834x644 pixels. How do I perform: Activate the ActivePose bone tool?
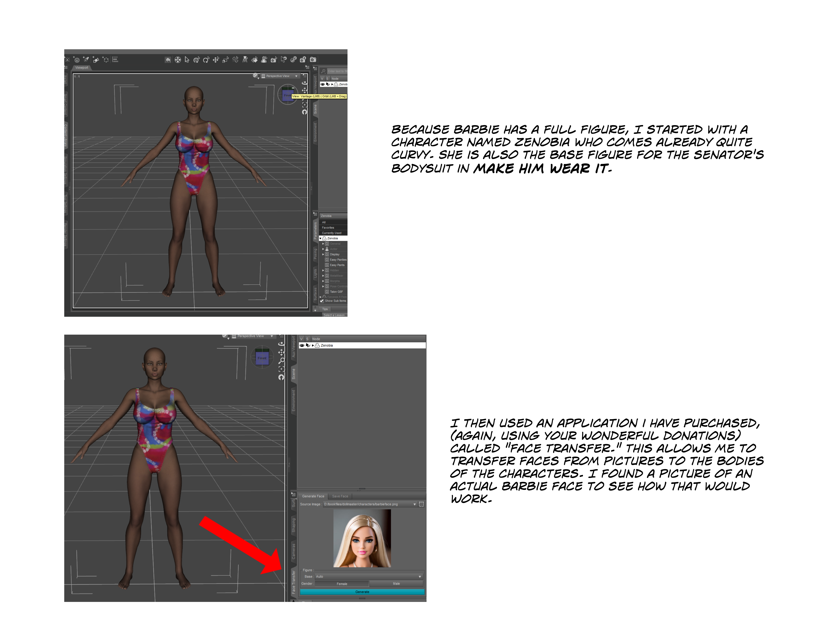[x=235, y=59]
